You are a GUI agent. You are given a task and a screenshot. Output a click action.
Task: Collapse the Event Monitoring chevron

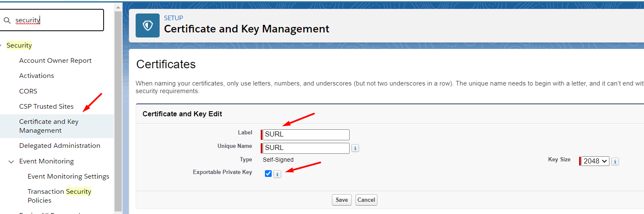tap(11, 161)
